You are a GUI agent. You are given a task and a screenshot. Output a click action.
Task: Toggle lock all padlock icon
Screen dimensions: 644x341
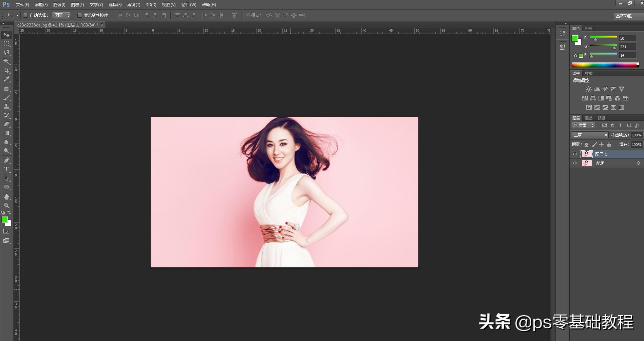click(x=609, y=145)
